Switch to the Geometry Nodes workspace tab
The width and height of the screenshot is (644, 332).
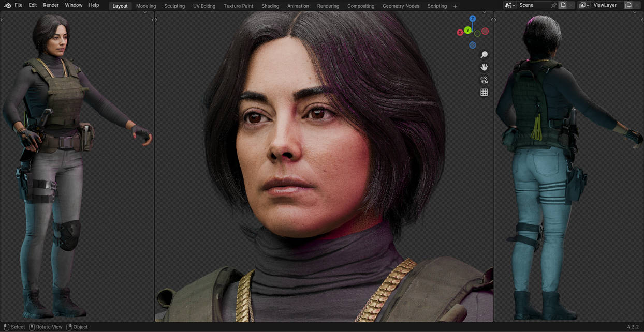[401, 6]
